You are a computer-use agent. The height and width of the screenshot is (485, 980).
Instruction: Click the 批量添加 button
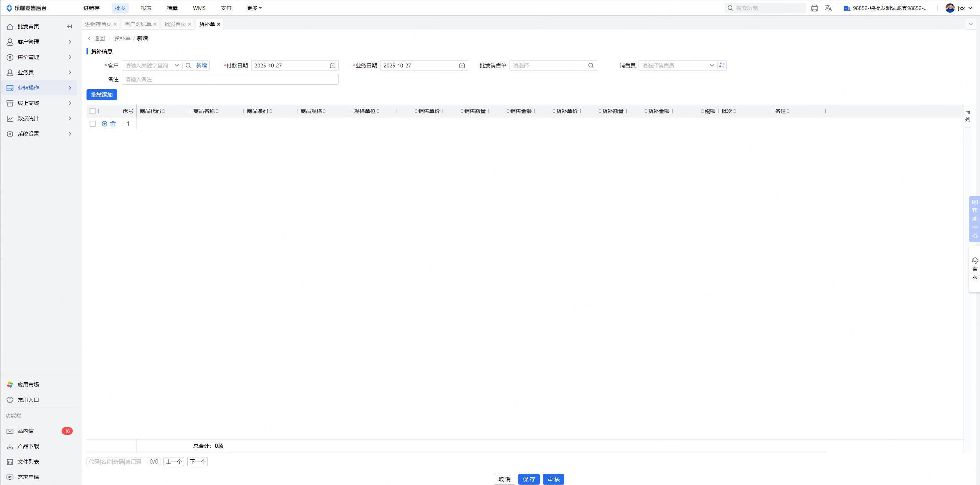click(102, 95)
